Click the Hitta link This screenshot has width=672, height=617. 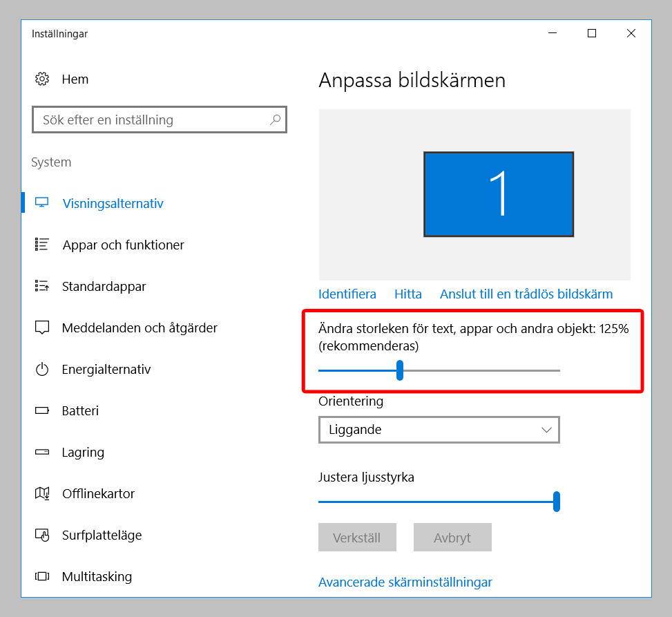click(408, 294)
